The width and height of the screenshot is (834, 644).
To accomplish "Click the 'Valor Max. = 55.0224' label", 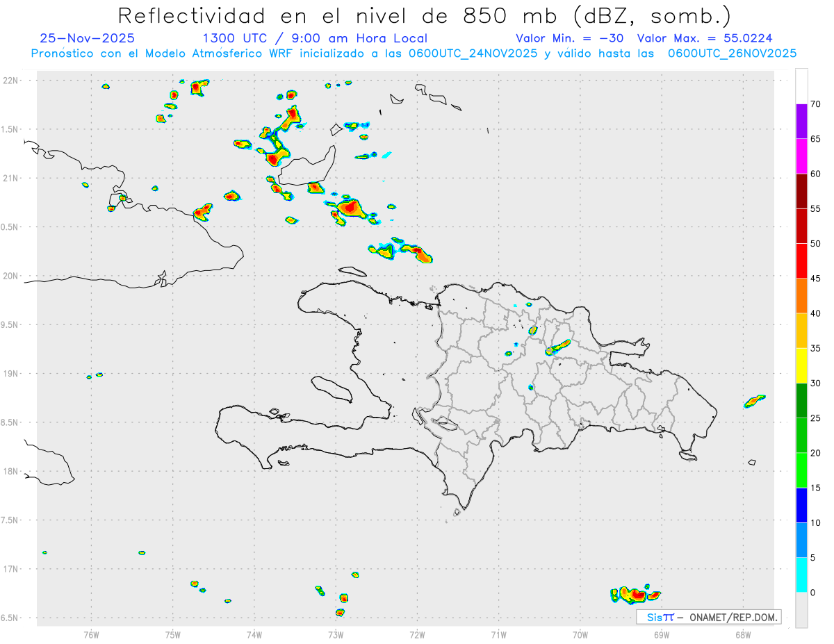I will click(705, 38).
